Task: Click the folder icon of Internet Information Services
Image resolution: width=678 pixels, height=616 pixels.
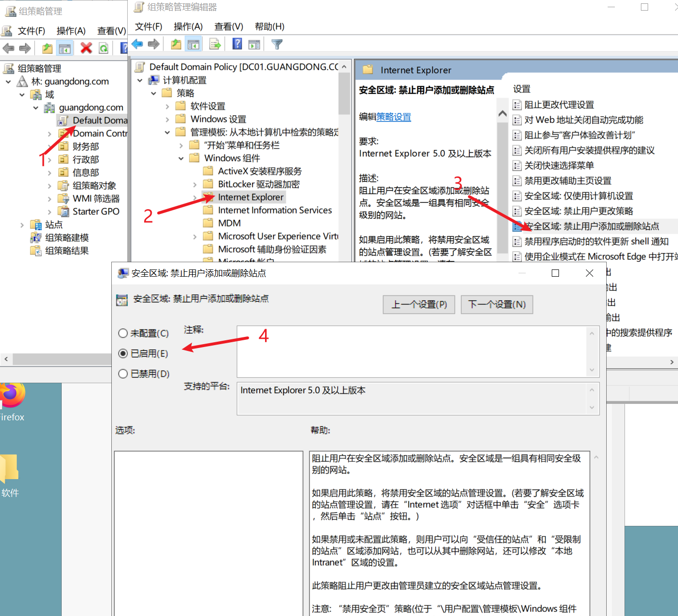Action: [208, 210]
